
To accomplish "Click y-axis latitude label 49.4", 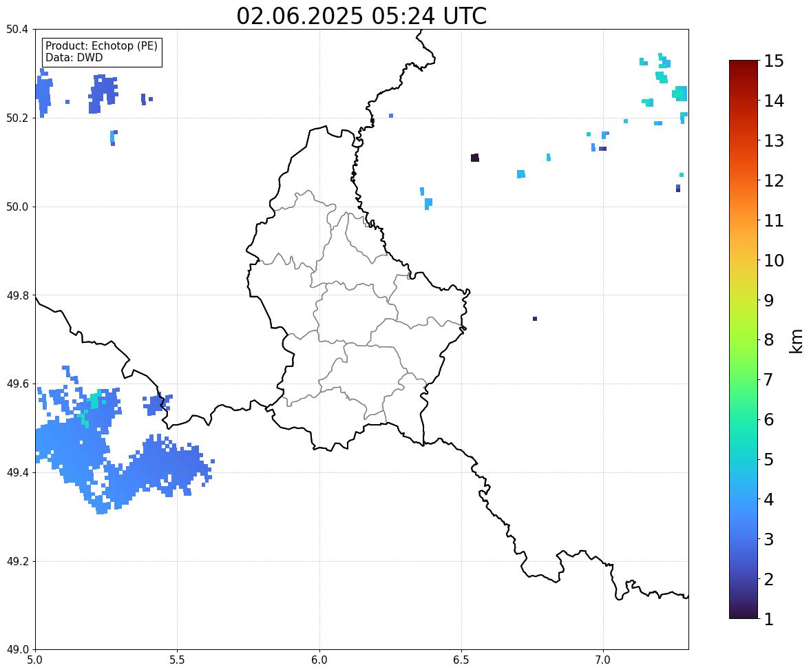I will (x=17, y=473).
